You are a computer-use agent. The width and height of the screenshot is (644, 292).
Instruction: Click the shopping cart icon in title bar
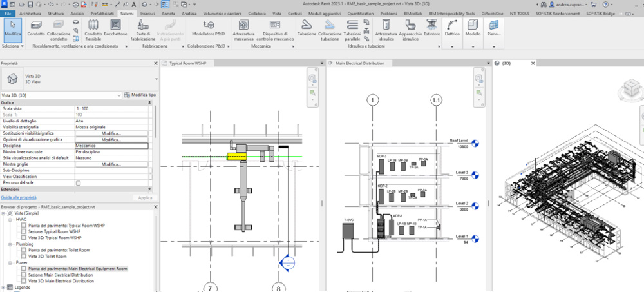(593, 5)
